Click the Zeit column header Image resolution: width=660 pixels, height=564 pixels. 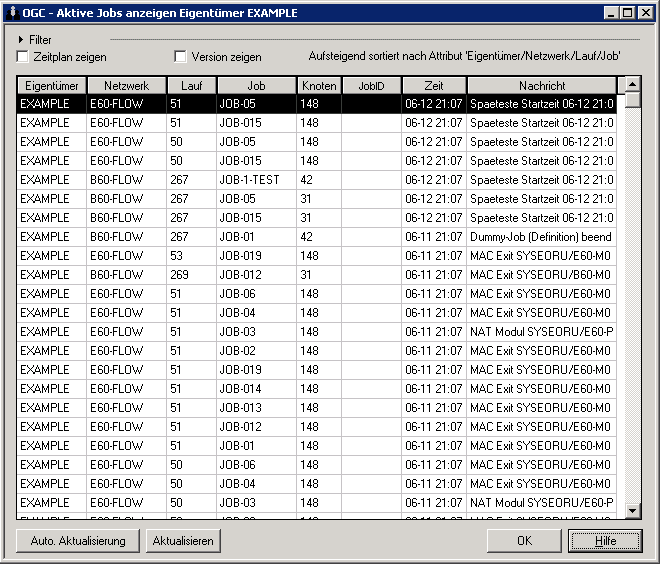tap(434, 86)
